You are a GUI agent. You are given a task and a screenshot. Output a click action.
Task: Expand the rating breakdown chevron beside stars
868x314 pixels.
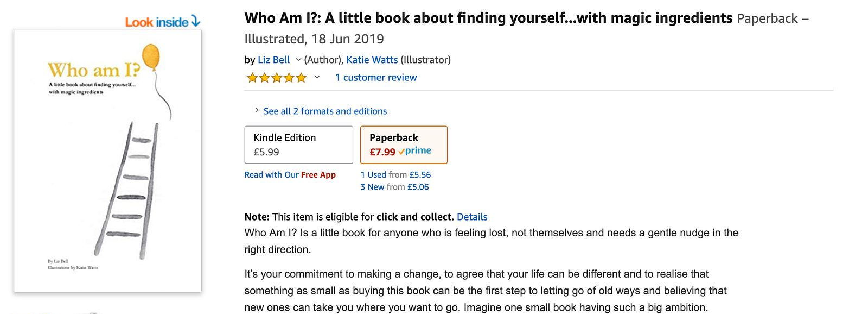click(317, 77)
